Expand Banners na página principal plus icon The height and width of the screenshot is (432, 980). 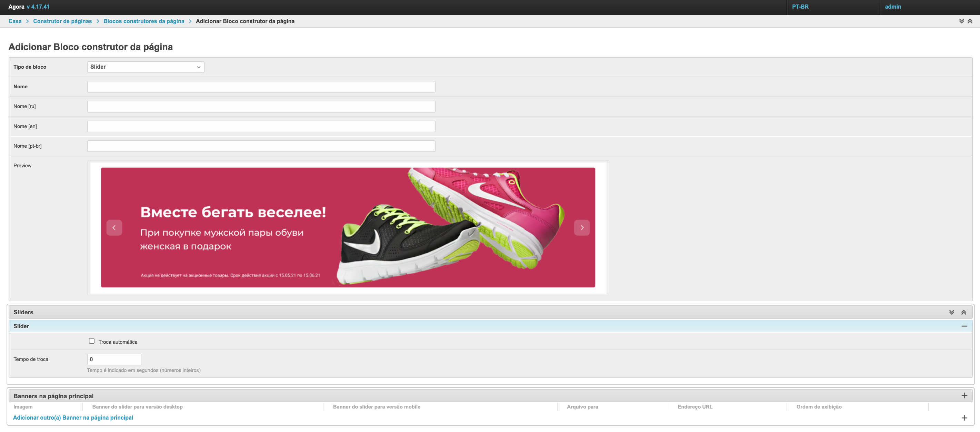[x=964, y=395]
